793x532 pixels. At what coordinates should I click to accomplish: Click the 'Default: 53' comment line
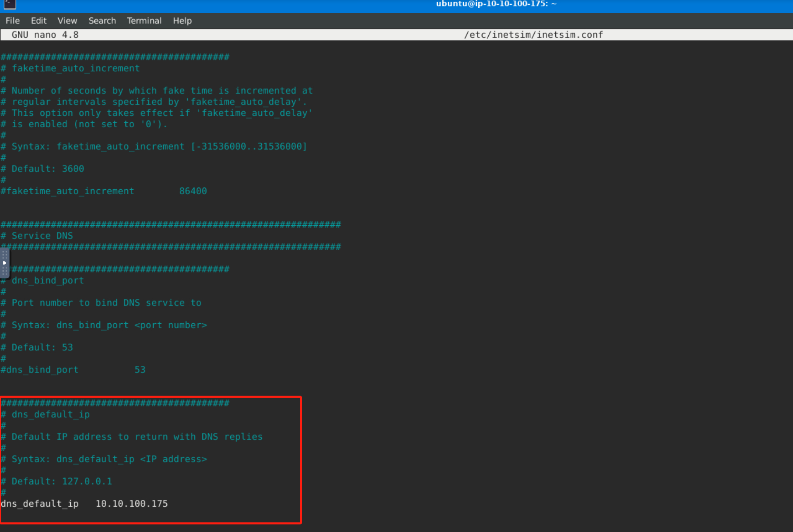(37, 347)
